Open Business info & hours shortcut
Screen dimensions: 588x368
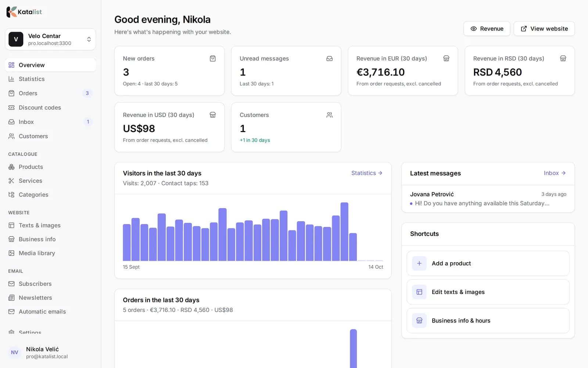coord(488,321)
